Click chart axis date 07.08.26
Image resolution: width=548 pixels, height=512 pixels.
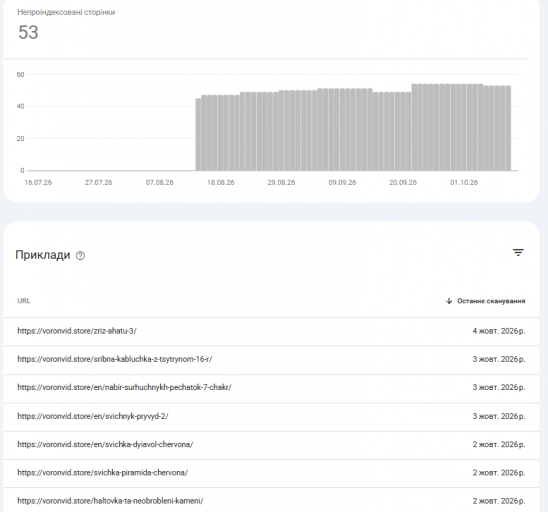point(159,182)
